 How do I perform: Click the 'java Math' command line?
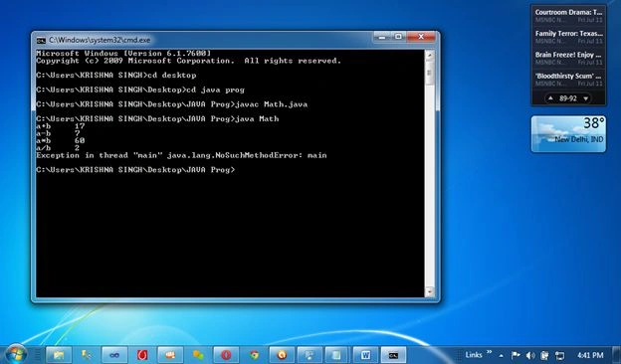click(157, 118)
